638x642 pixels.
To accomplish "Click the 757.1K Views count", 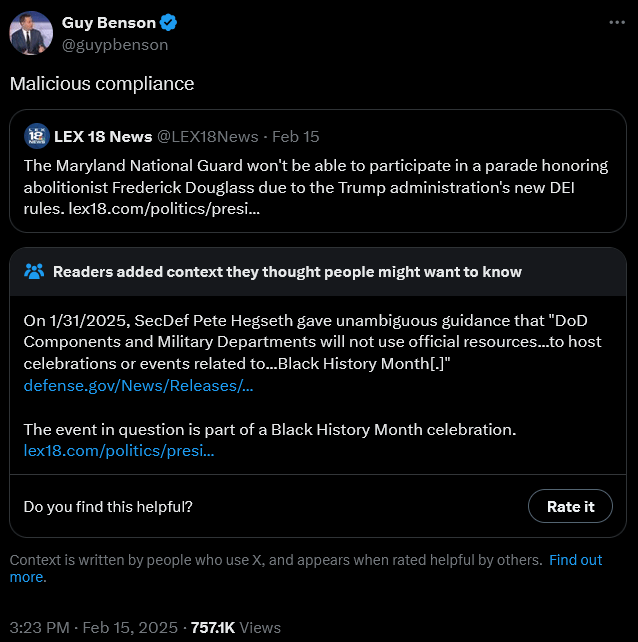I will coord(237,627).
